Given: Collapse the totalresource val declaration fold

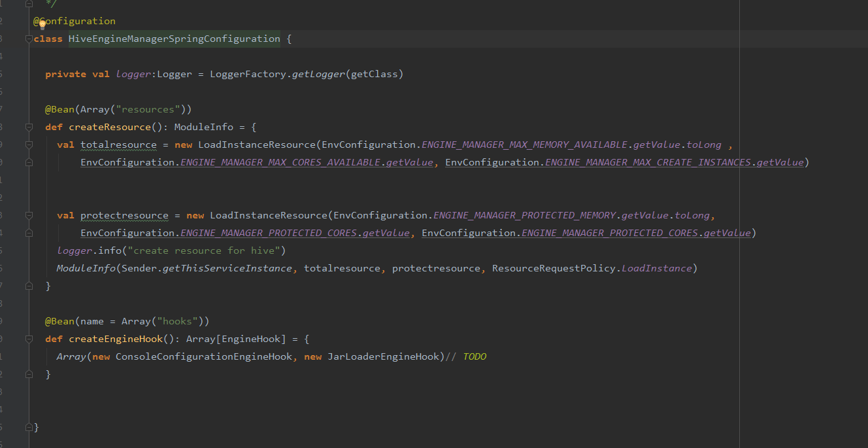Looking at the screenshot, I should tap(28, 145).
